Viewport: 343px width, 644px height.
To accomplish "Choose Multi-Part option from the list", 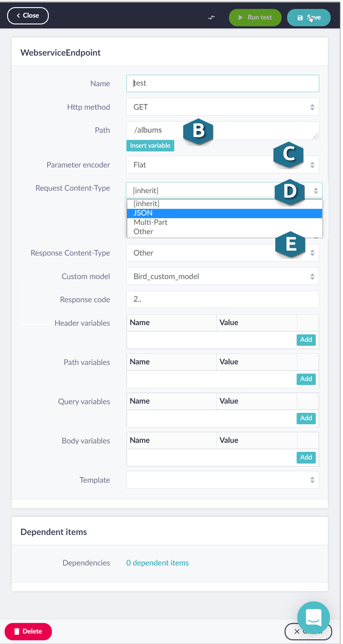I will click(x=225, y=222).
